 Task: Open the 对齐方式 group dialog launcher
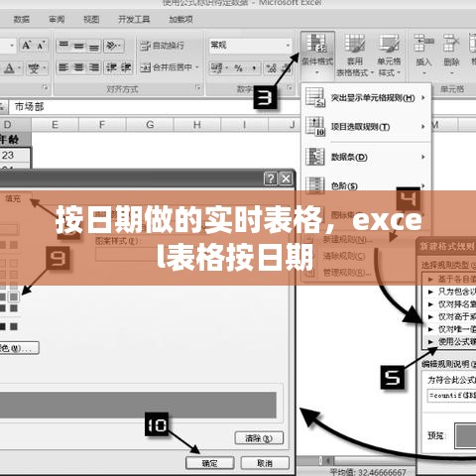coord(197,87)
